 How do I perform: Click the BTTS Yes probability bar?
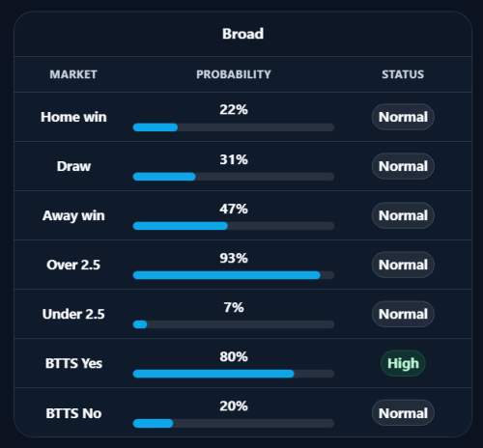(234, 374)
